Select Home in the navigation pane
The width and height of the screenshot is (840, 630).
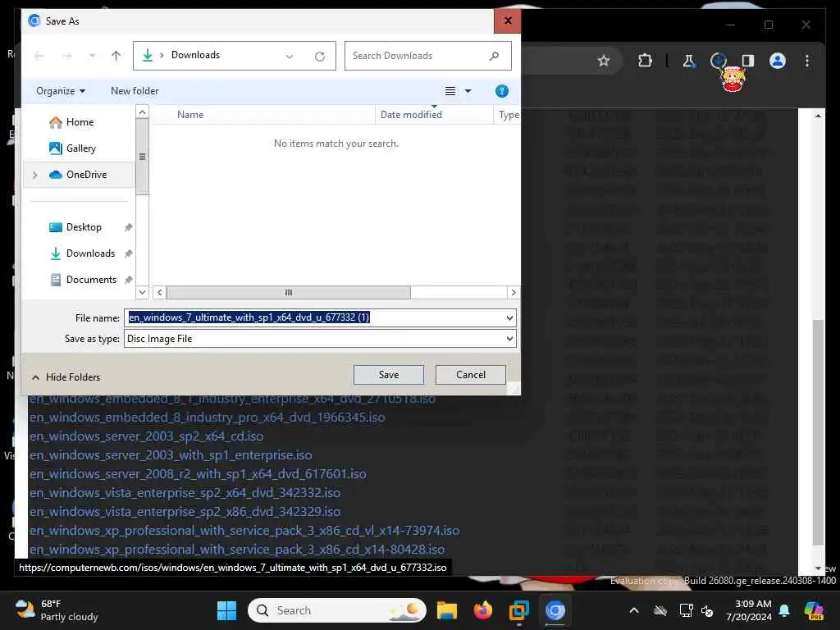point(80,122)
